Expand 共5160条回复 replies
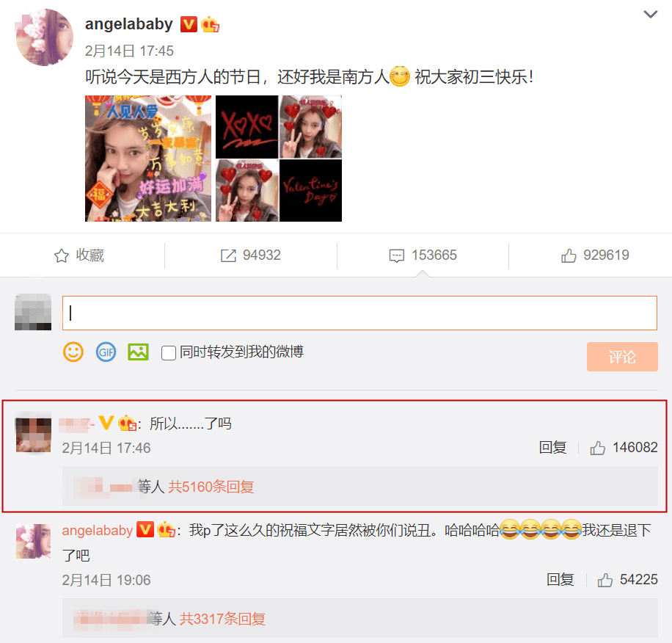 click(x=211, y=487)
